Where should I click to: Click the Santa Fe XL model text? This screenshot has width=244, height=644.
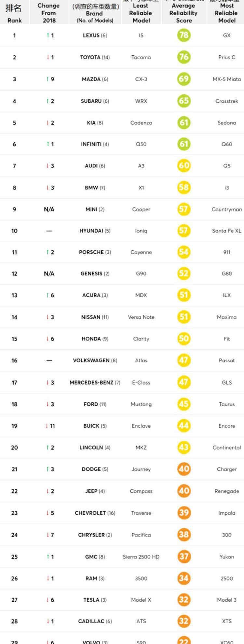227,231
